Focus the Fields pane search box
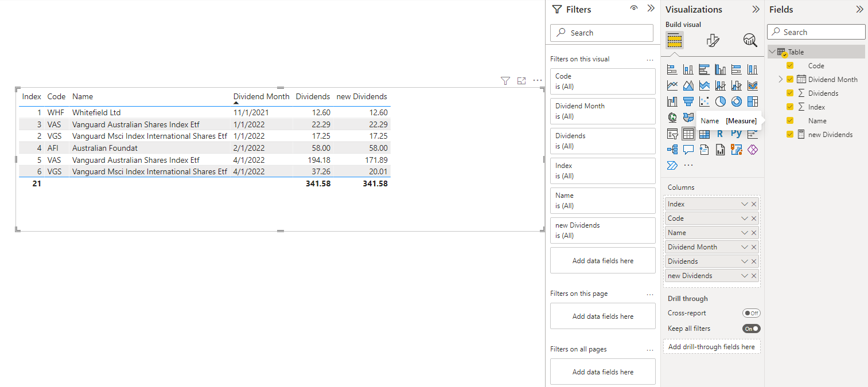 [x=816, y=32]
